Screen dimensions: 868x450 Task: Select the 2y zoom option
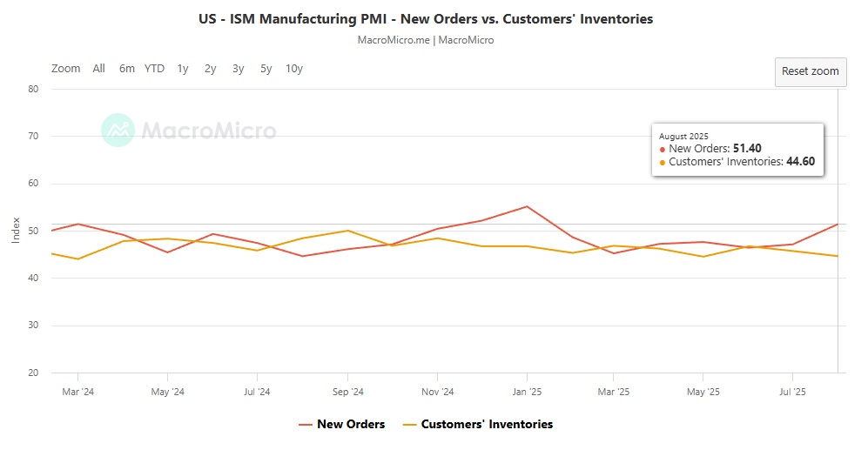211,69
